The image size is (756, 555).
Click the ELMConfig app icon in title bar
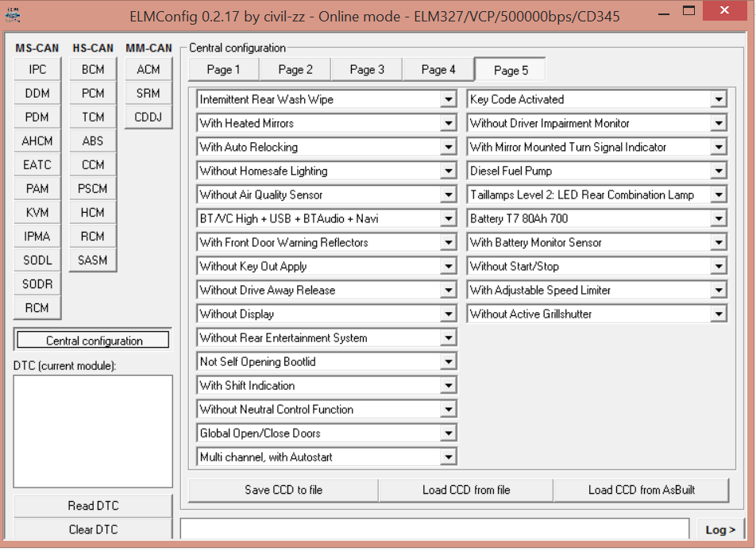13,14
